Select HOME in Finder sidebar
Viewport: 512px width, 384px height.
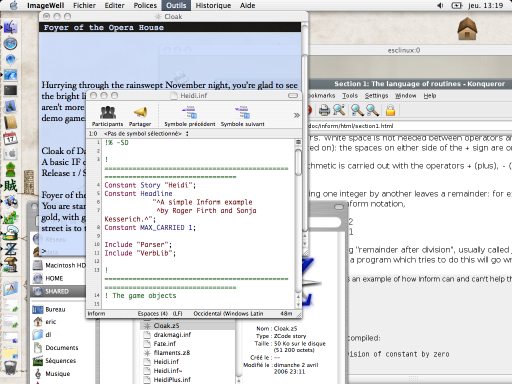click(59, 278)
